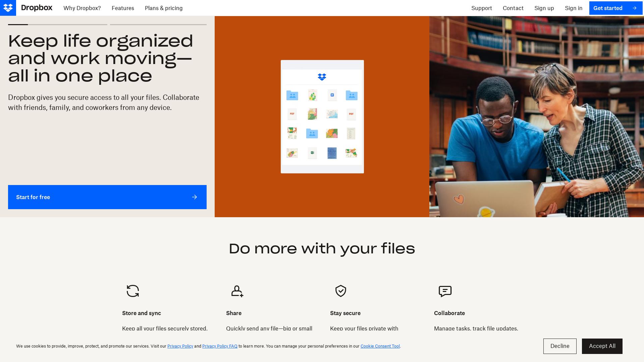
Task: Click the 'Do more with your files' heading
Action: pyautogui.click(x=322, y=249)
